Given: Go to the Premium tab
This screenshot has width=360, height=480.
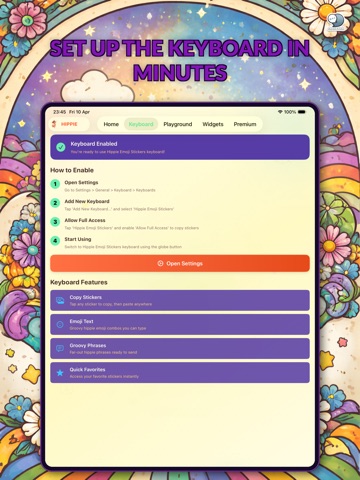Looking at the screenshot, I should 245,124.
